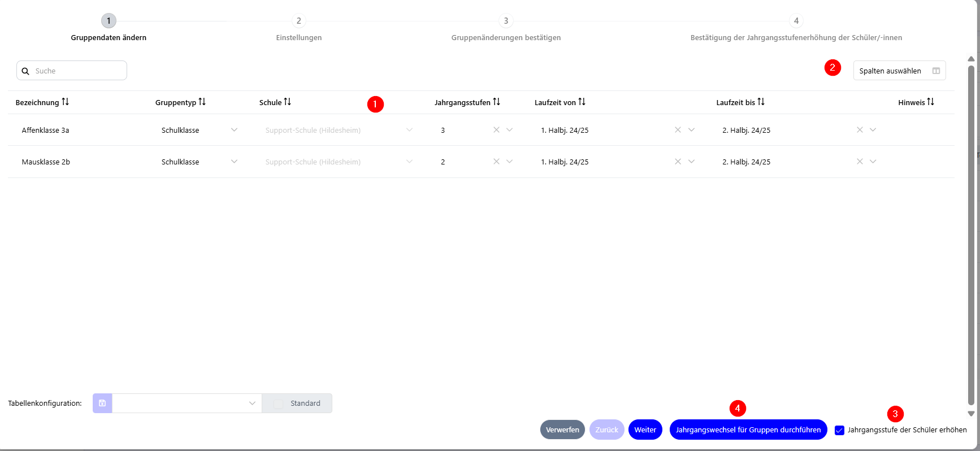The width and height of the screenshot is (980, 451).
Task: Click the search magnifier icon
Action: 25,71
